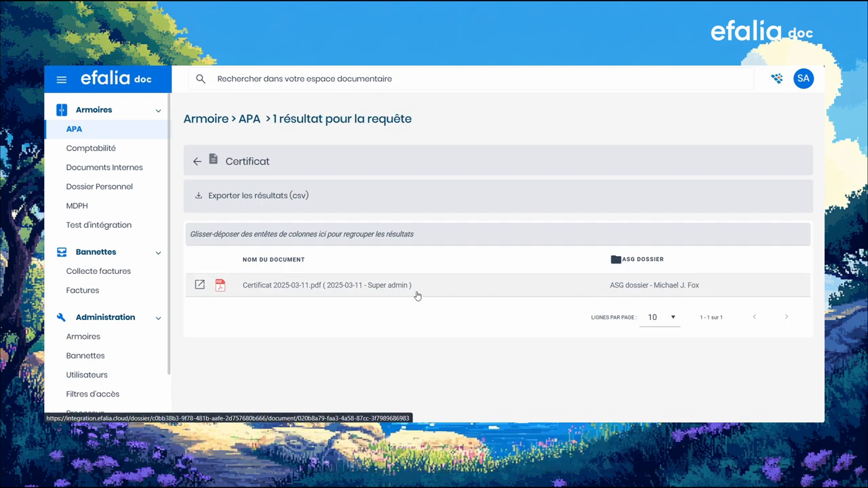Click Armoire in the breadcrumb
This screenshot has height=488, width=868.
pos(206,119)
